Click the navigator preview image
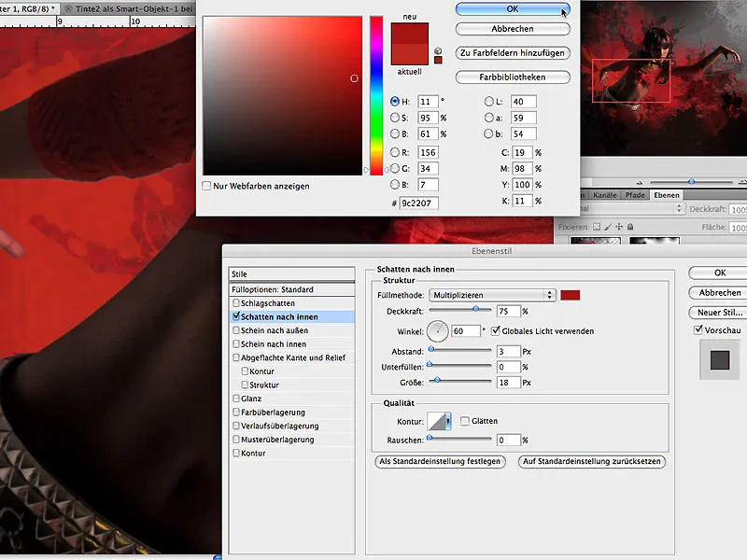This screenshot has width=747, height=560. (664, 78)
